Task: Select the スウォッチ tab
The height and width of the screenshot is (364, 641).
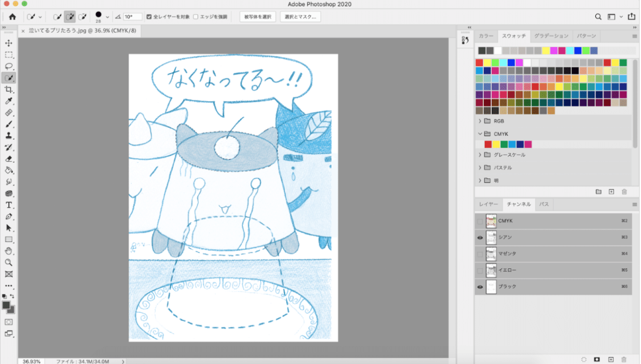Action: 514,36
